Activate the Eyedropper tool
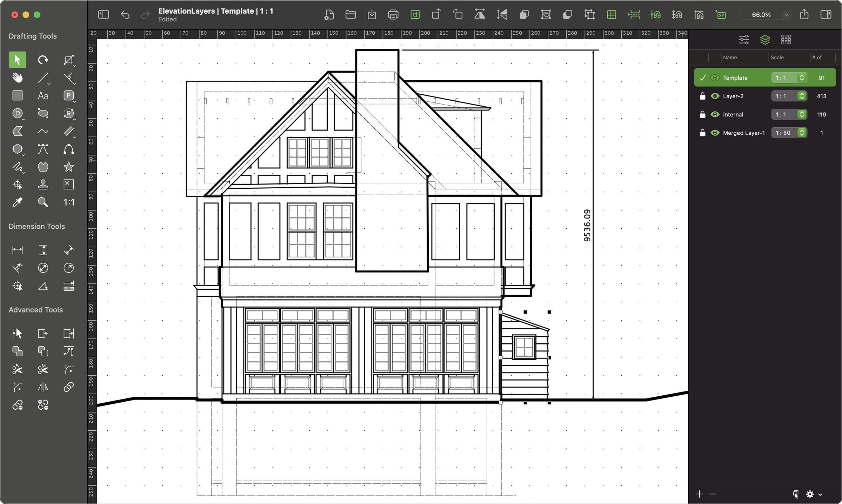 (17, 202)
